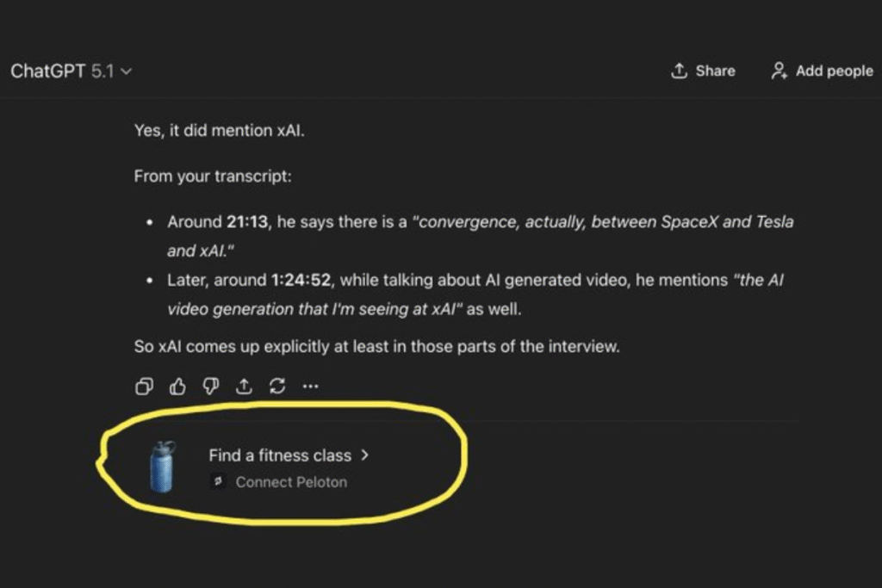
Task: Give the response a thumbs down
Action: coord(210,387)
